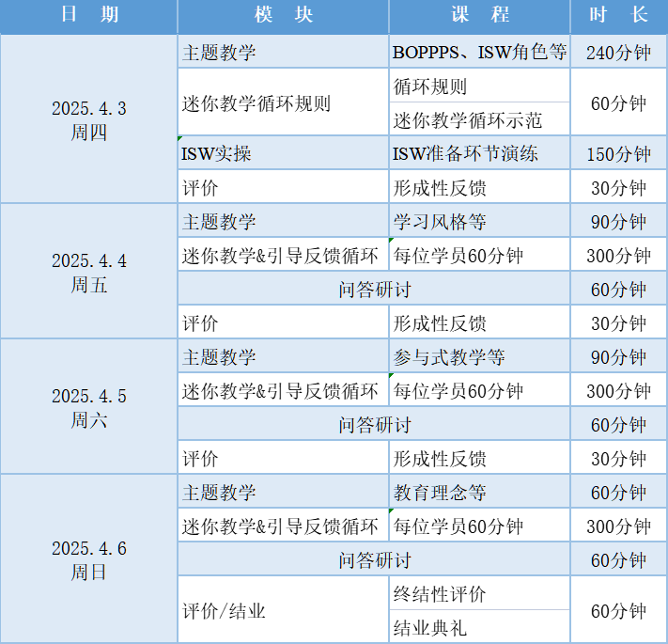Select 主题教学 cell beside 参与式教学等
Screen dimensions: 668x644
pos(284,355)
